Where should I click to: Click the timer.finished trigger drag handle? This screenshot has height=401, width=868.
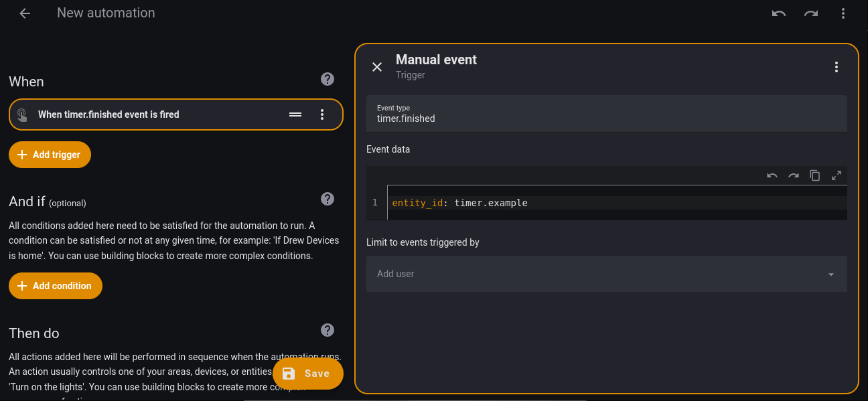click(295, 114)
